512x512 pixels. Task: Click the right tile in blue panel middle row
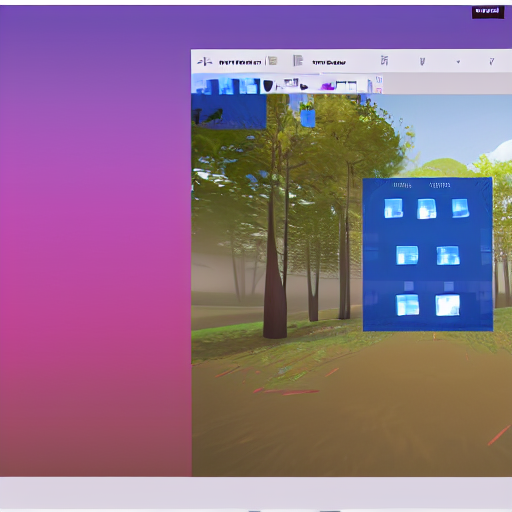448,255
